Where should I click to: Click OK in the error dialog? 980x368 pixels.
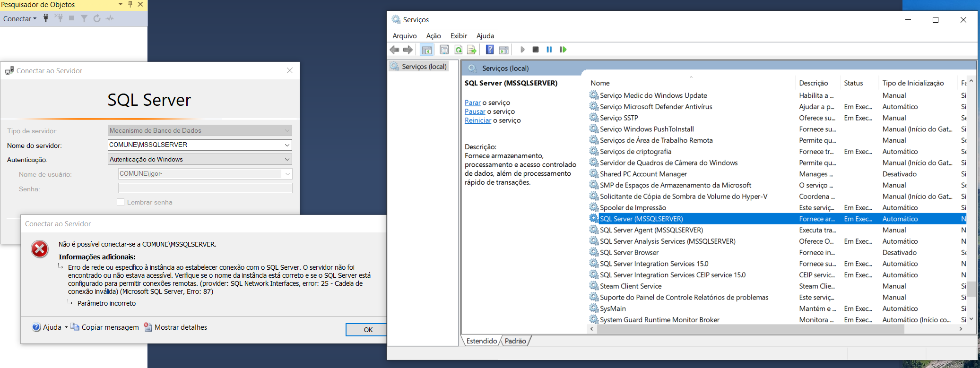[366, 330]
